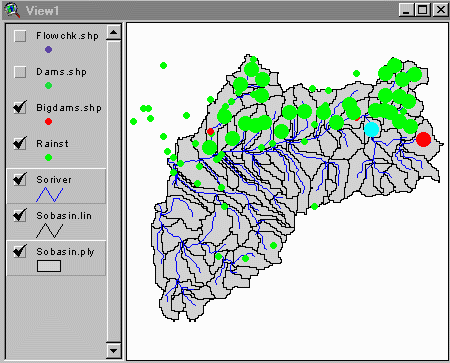Image resolution: width=450 pixels, height=363 pixels.
Task: Click the legend scrollbar up arrow
Action: click(114, 32)
